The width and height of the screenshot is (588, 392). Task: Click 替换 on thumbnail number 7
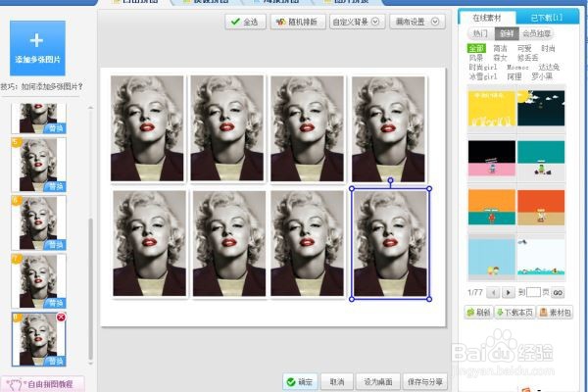[x=56, y=303]
